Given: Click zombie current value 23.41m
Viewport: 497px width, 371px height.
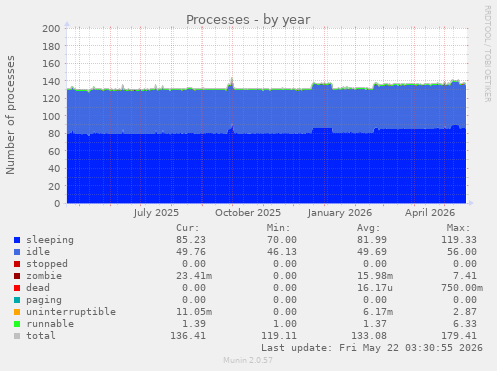Looking at the screenshot, I should click(x=194, y=276).
